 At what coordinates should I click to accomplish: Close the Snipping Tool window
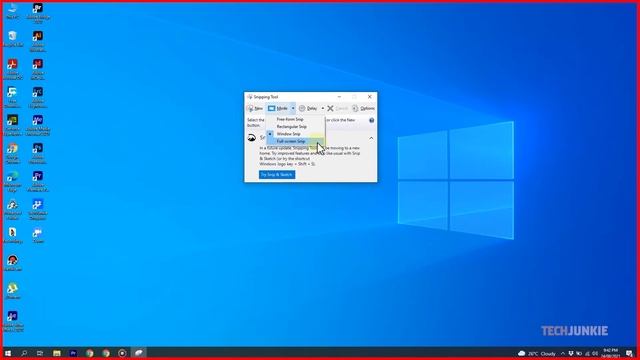[x=369, y=97]
